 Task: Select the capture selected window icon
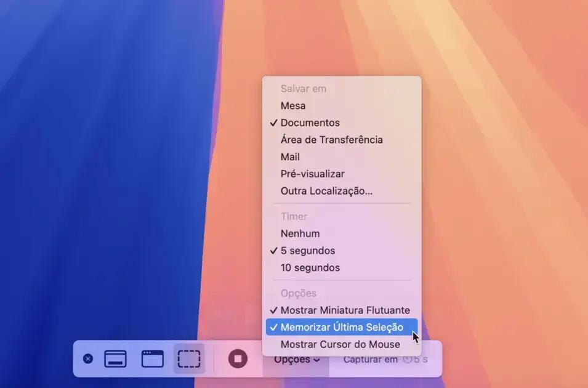click(x=152, y=358)
